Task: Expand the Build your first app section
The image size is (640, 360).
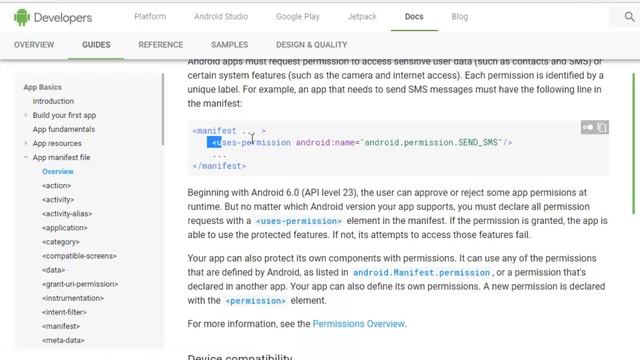Action: pos(26,116)
